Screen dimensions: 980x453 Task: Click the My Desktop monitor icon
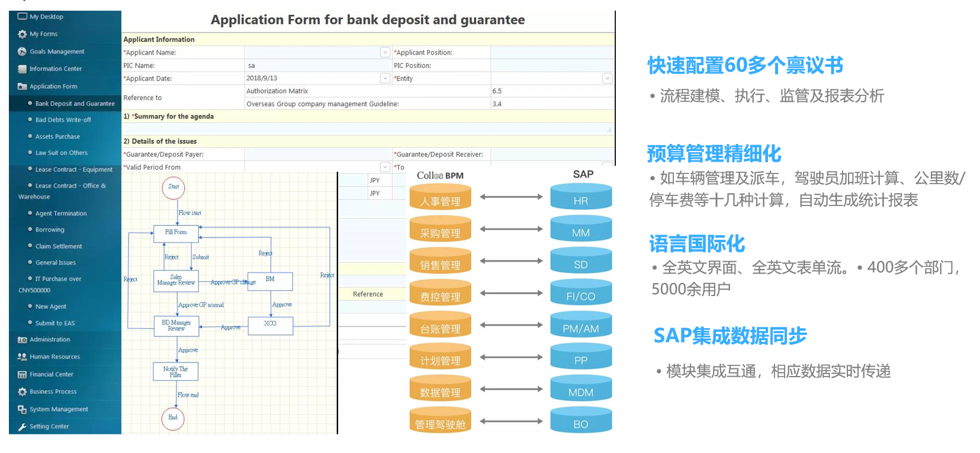pyautogui.click(x=22, y=17)
